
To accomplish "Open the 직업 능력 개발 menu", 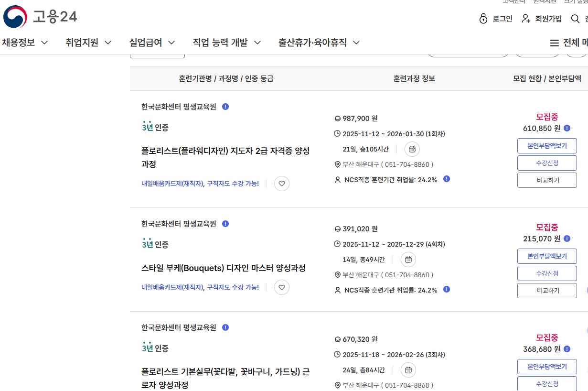I will [x=226, y=43].
